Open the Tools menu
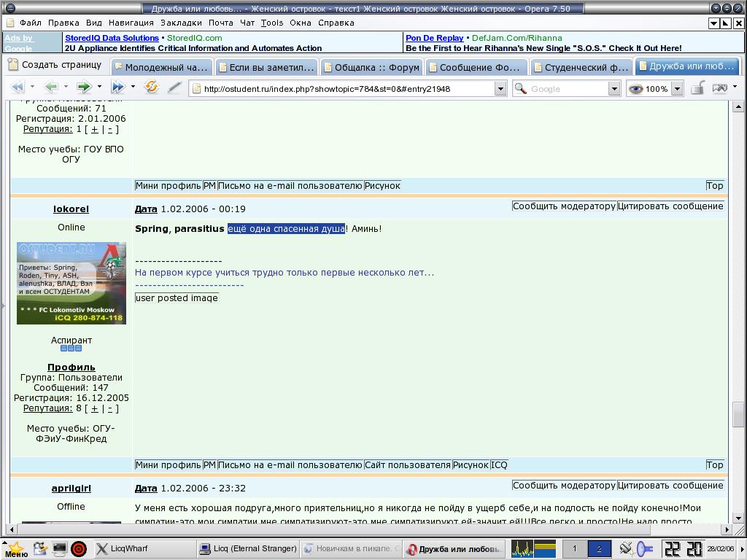The height and width of the screenshot is (560, 747). tap(271, 23)
